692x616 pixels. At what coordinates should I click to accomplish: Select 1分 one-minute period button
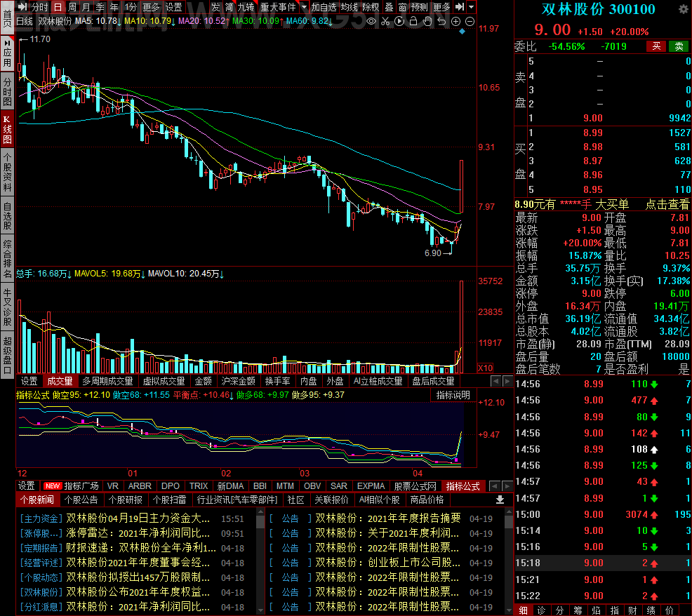(x=131, y=7)
